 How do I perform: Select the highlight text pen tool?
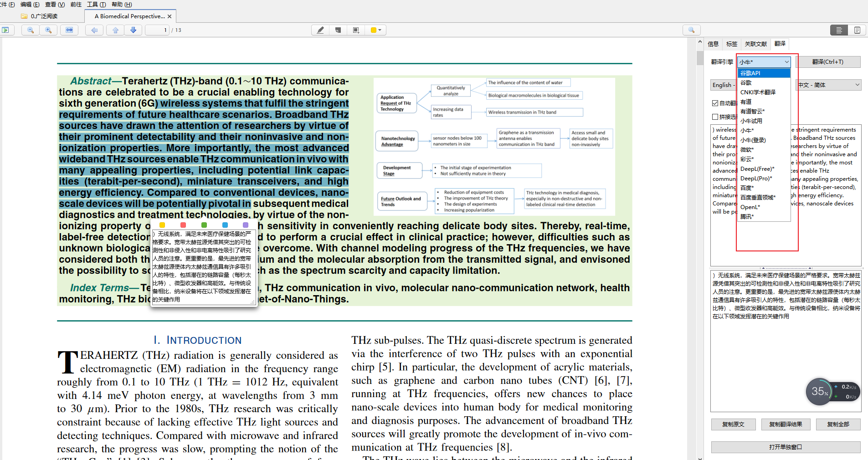click(320, 30)
